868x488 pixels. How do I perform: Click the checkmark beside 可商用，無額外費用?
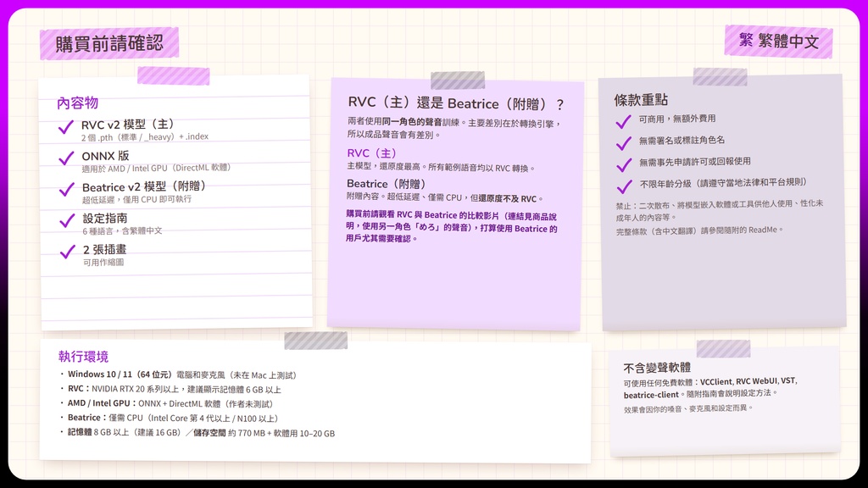(x=623, y=122)
